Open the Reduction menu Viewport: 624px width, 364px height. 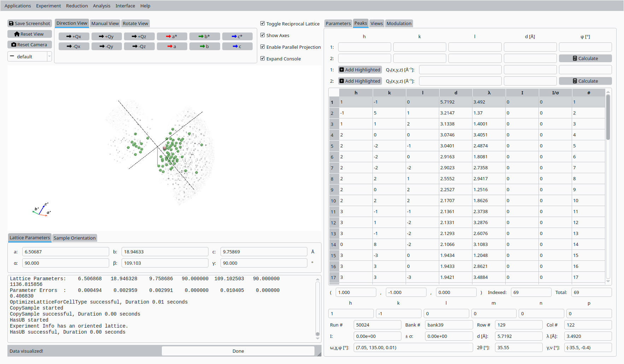coord(77,6)
